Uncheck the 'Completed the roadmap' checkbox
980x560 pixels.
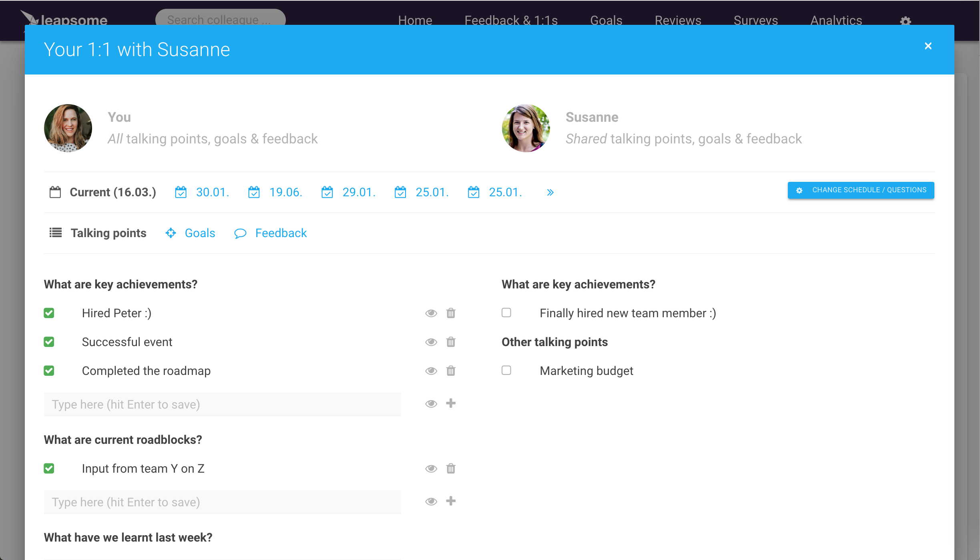pos(49,371)
